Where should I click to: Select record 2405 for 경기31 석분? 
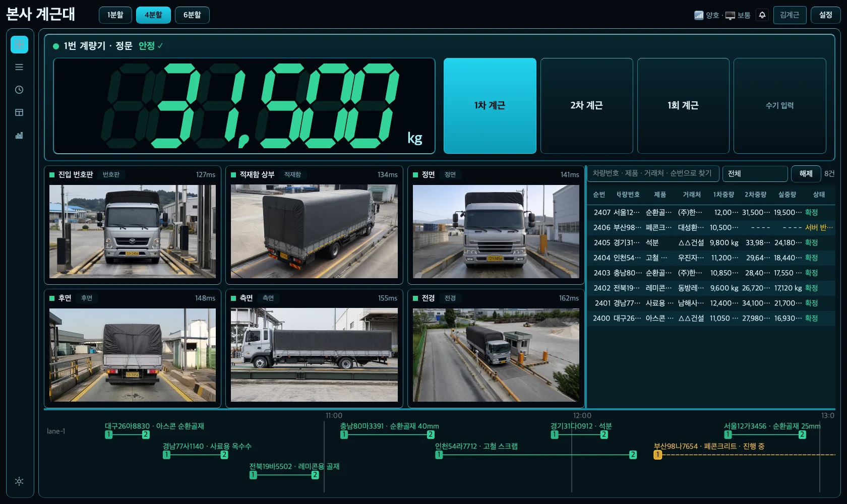coord(711,243)
